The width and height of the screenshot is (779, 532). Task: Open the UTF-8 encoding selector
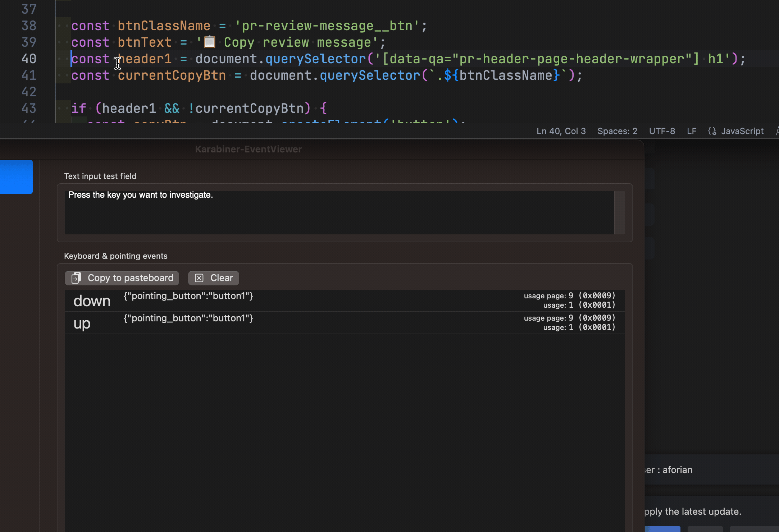[662, 131]
